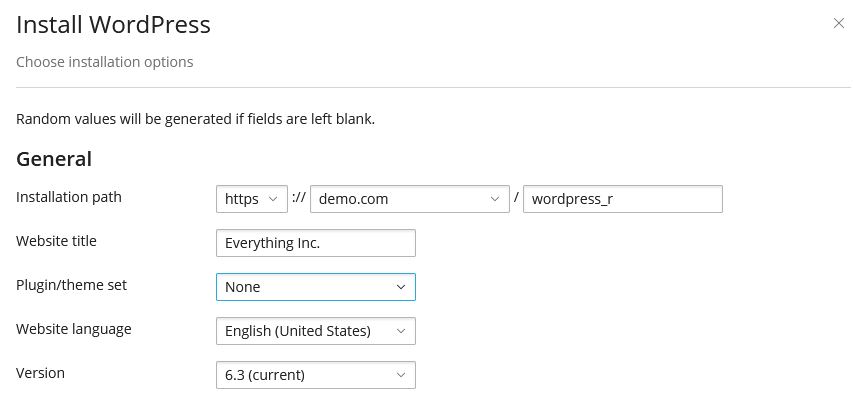
Task: Click the wordpress_r installation directory field
Action: [x=623, y=199]
